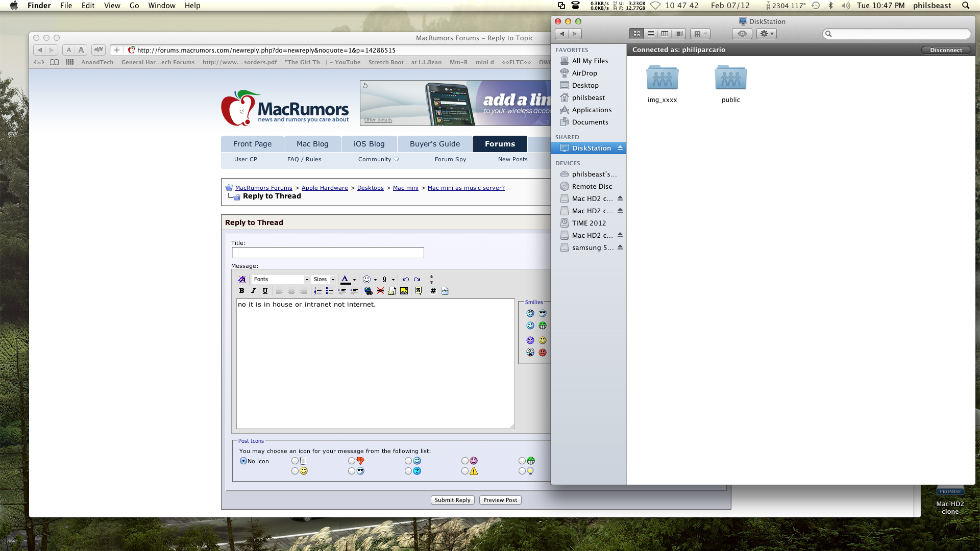Insert hyperlink with globe icon
Image resolution: width=980 pixels, height=551 pixels.
click(x=369, y=291)
